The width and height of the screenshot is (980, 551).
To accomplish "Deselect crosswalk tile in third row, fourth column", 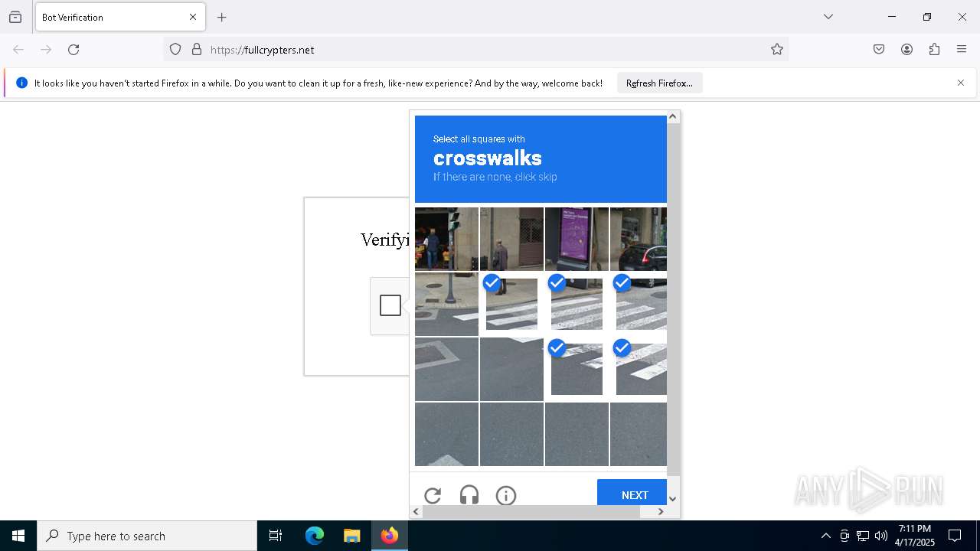I will [639, 369].
